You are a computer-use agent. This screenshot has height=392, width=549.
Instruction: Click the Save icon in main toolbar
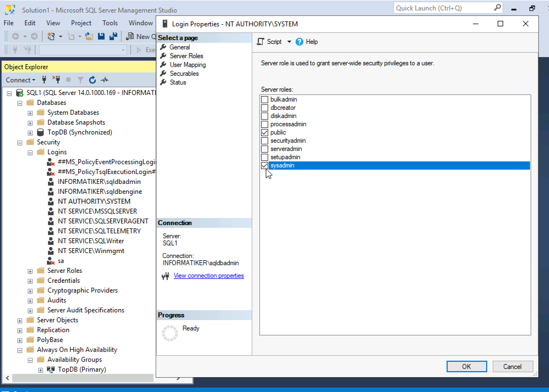coord(101,36)
